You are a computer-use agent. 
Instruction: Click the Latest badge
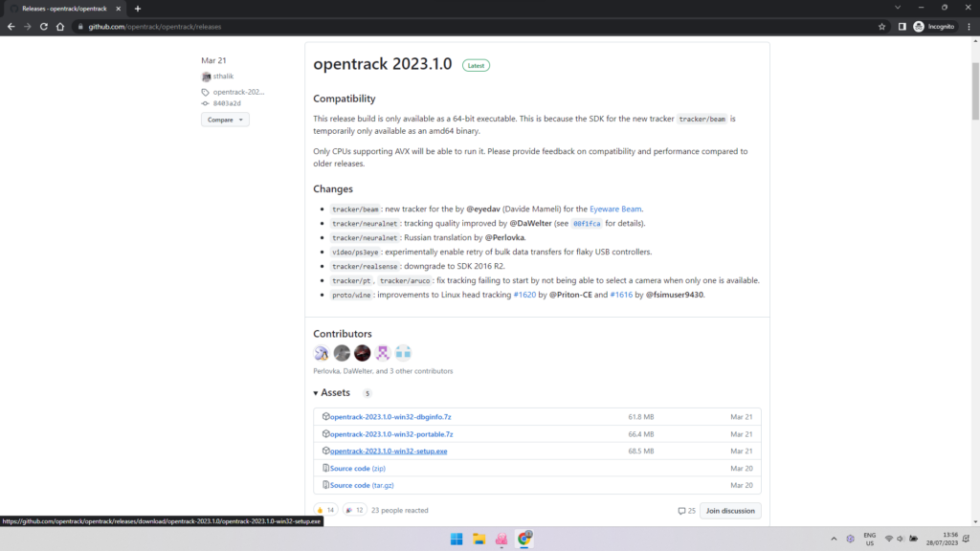pos(476,66)
